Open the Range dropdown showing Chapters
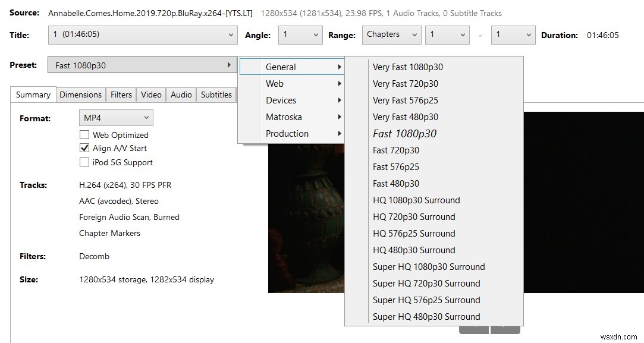Viewport: 644px width, 343px height. pyautogui.click(x=391, y=35)
